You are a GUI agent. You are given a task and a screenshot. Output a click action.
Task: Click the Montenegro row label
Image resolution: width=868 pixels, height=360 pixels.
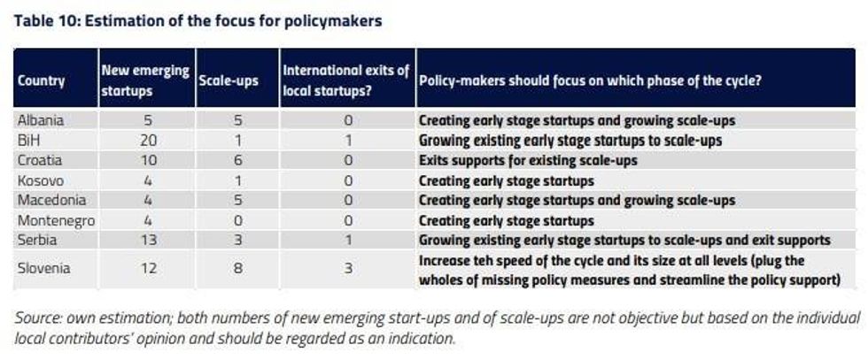tap(56, 220)
